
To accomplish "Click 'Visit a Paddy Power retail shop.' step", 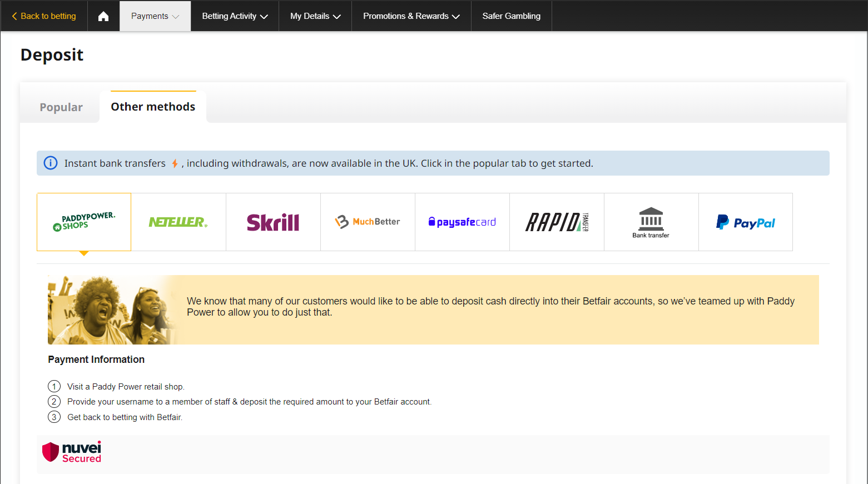I will point(126,387).
